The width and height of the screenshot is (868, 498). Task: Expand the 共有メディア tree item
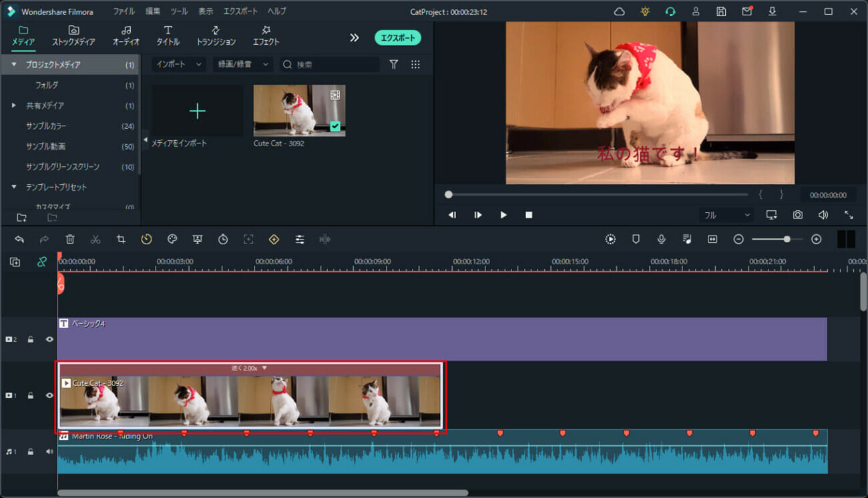(x=14, y=105)
